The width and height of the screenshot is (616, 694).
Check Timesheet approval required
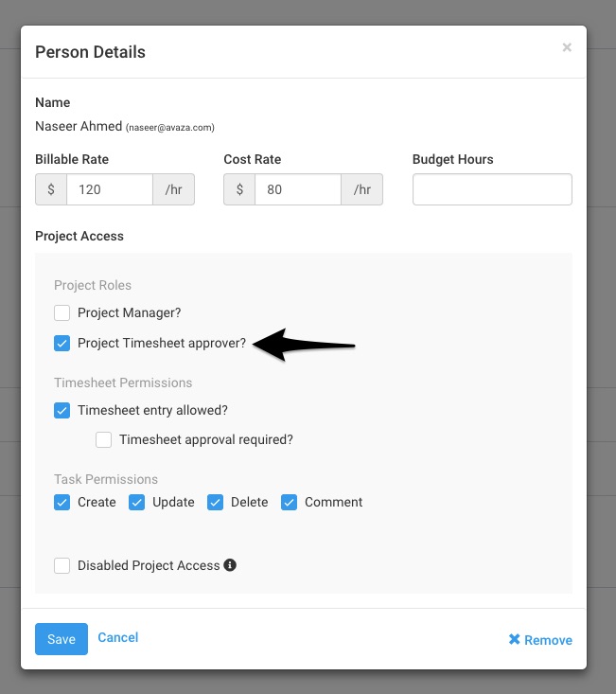[103, 439]
